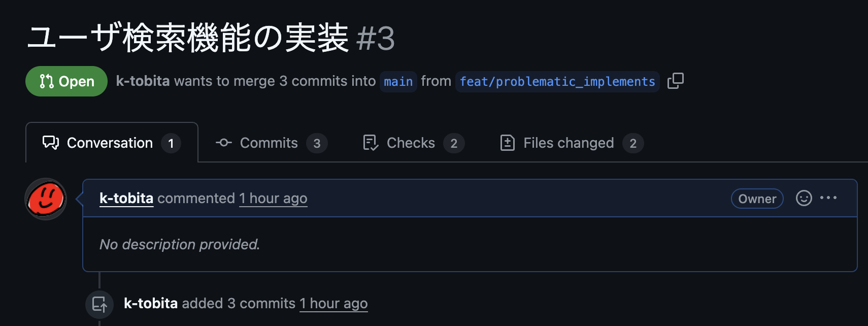Click k-tobita in the merge summary line
868x326 pixels.
click(143, 81)
